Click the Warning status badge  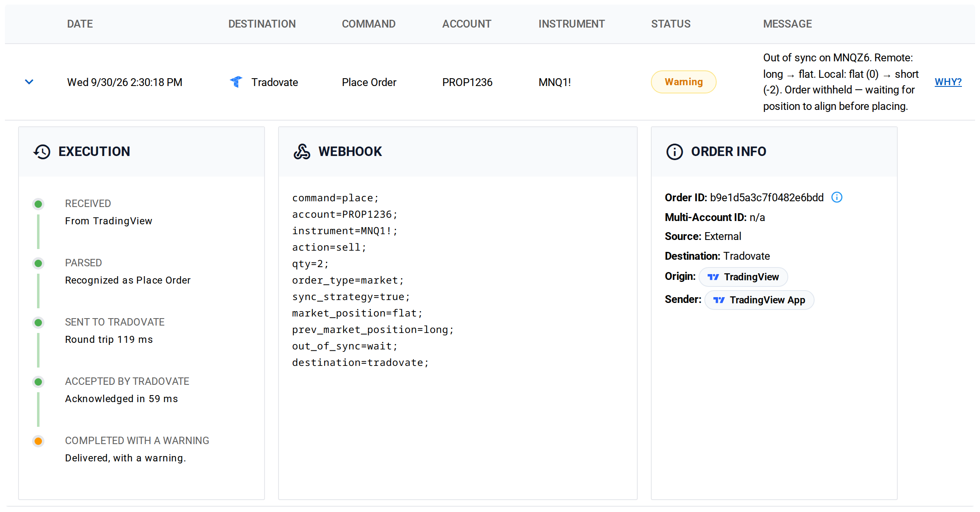683,82
